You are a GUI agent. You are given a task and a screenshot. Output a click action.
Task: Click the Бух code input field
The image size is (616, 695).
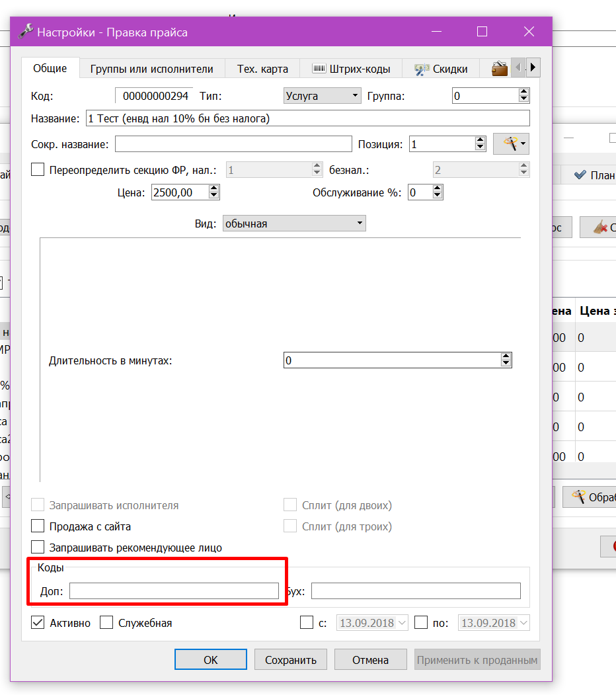point(416,591)
